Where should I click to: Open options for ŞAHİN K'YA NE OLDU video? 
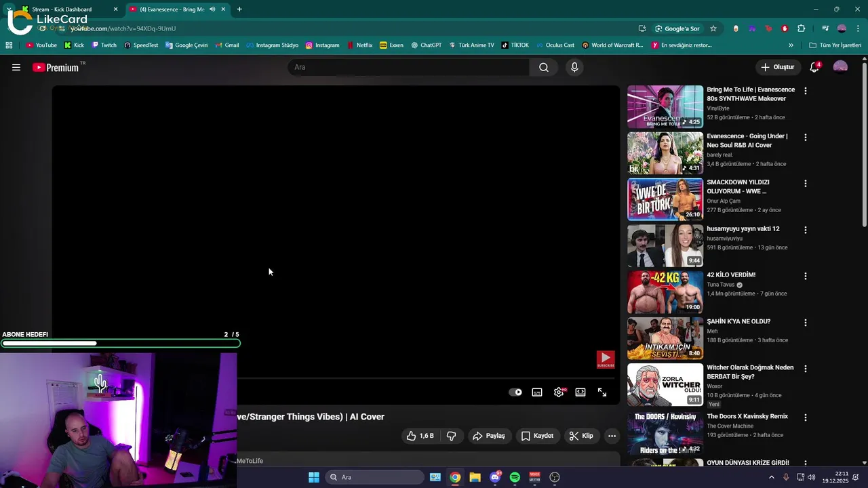coord(806,323)
